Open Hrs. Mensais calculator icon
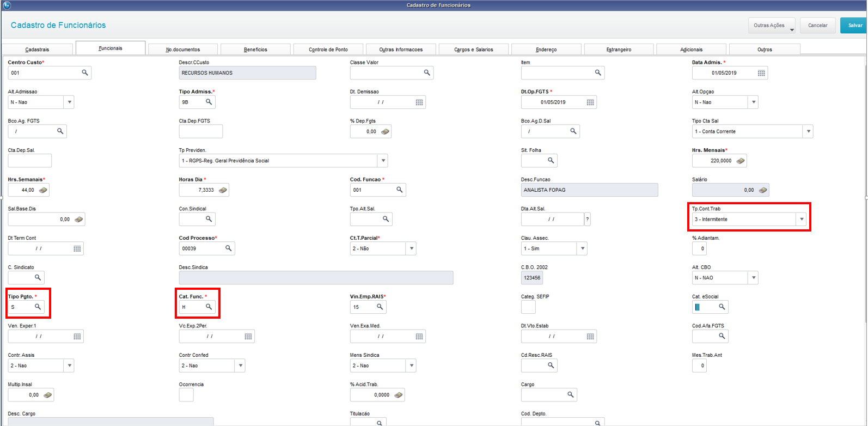The width and height of the screenshot is (868, 426). point(740,161)
